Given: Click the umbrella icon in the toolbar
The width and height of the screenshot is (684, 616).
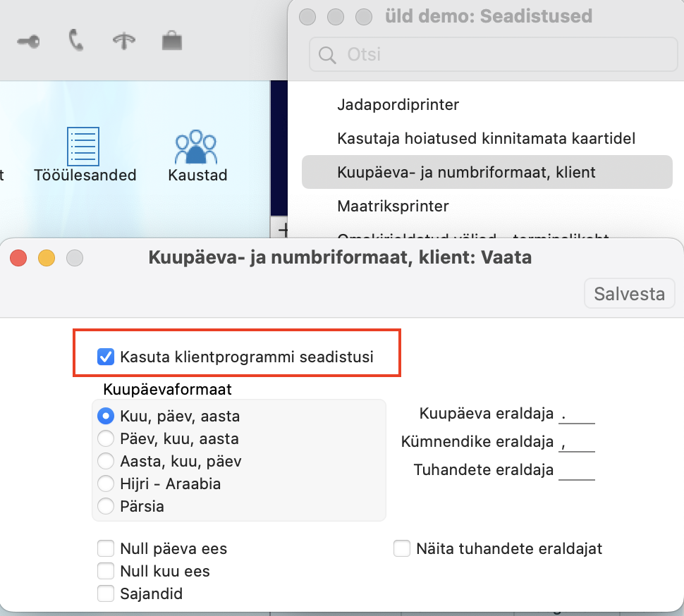Looking at the screenshot, I should click(123, 42).
